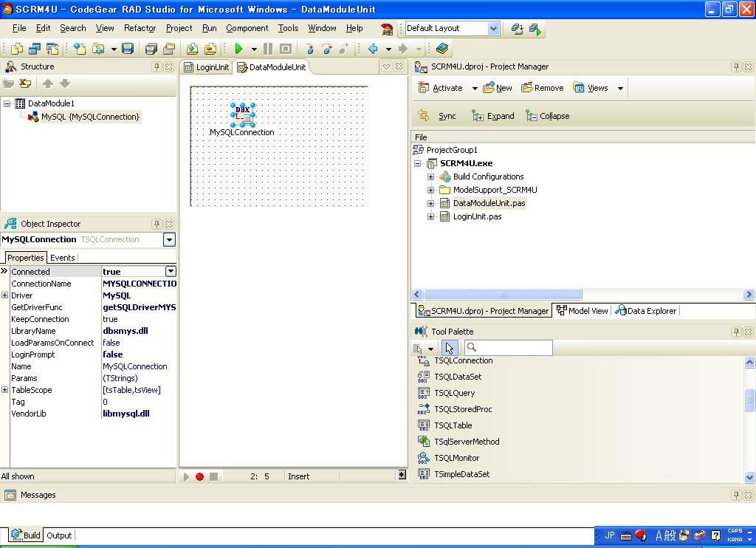Click the New Items toolbar icon
This screenshot has height=548, width=756.
[x=80, y=49]
